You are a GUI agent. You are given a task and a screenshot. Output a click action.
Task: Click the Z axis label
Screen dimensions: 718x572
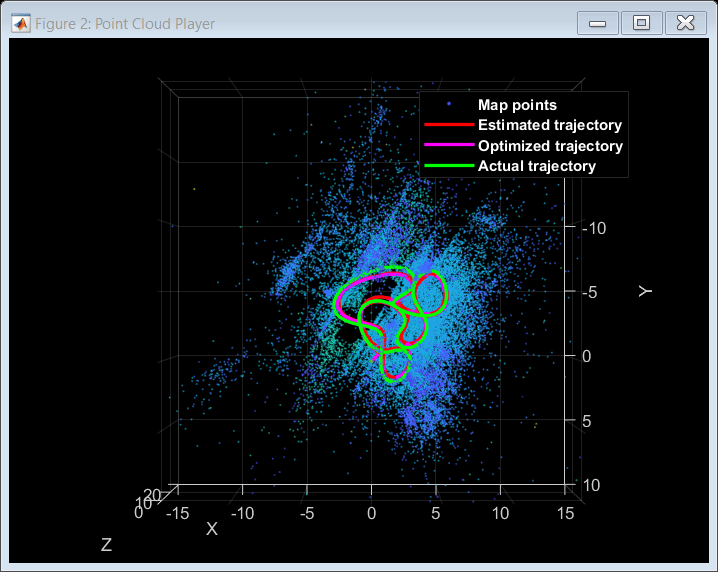pyautogui.click(x=106, y=545)
